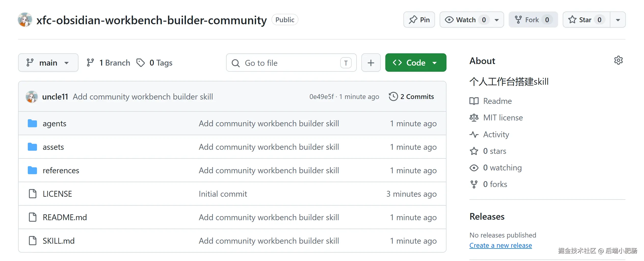Open the references folder icon

(32, 170)
